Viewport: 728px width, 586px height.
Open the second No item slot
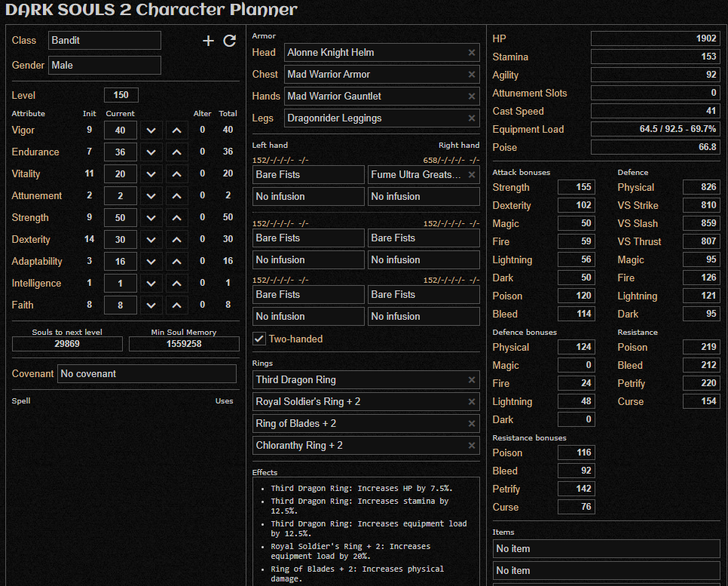(607, 571)
